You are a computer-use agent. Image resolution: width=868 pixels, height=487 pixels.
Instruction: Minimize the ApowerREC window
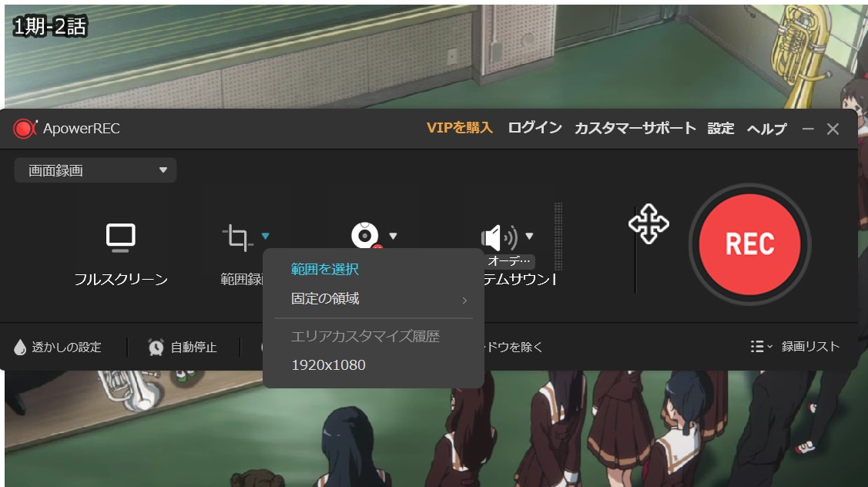(x=808, y=129)
